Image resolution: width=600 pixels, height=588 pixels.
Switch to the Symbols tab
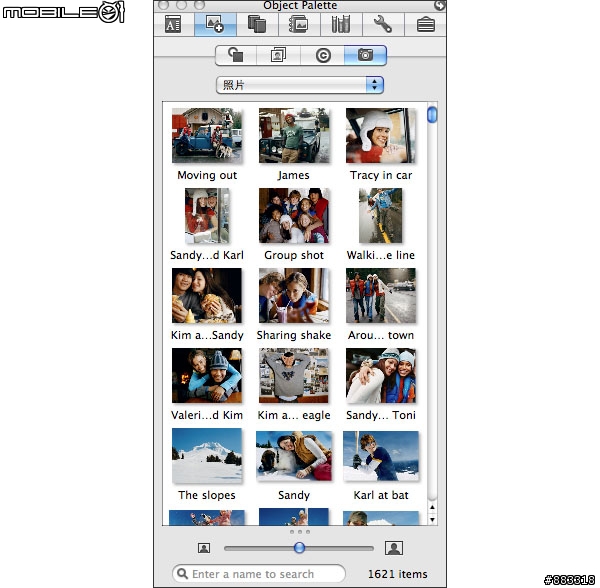(323, 55)
